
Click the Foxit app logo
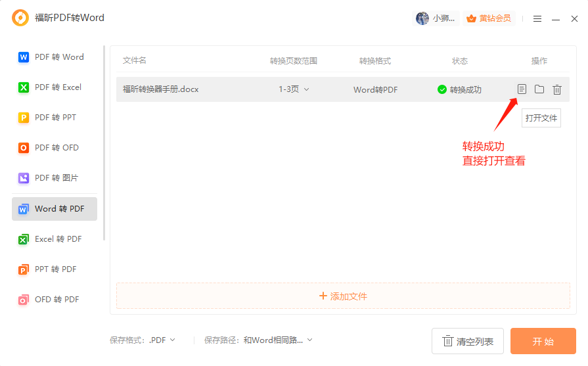[x=20, y=18]
